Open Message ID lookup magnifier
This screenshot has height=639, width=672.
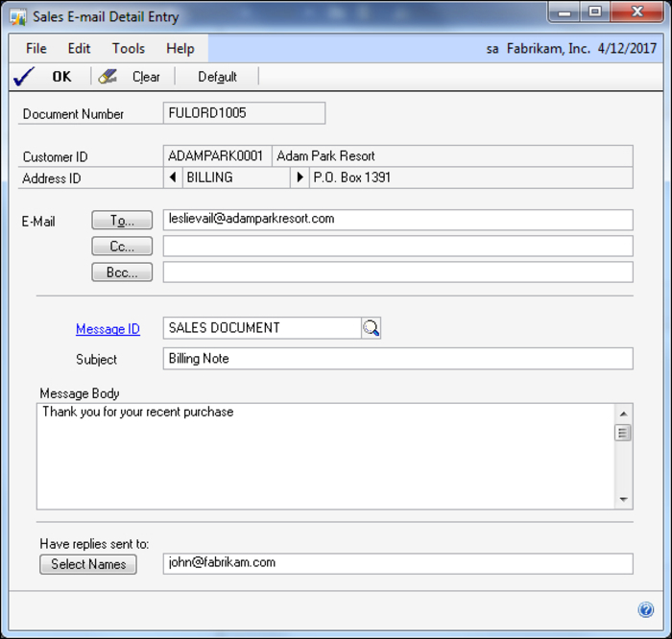[372, 328]
